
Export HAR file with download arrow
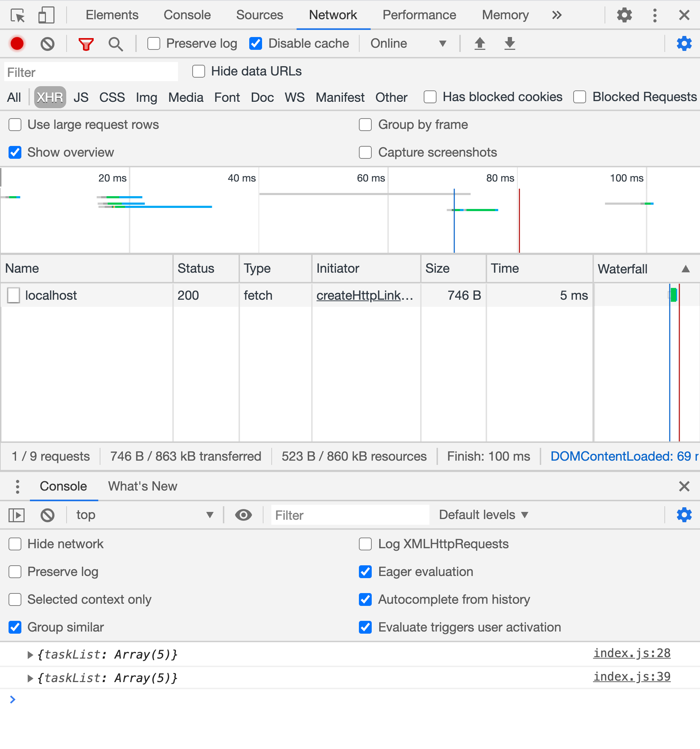point(510,43)
